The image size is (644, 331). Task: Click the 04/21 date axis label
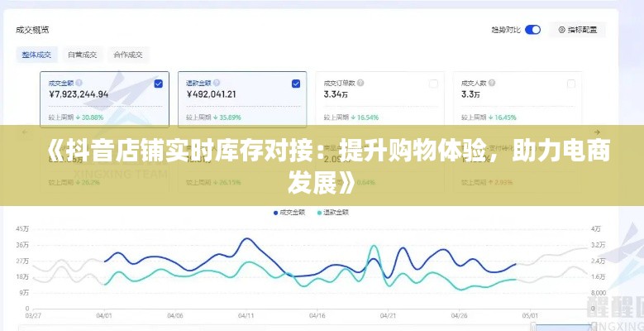tap(387, 316)
